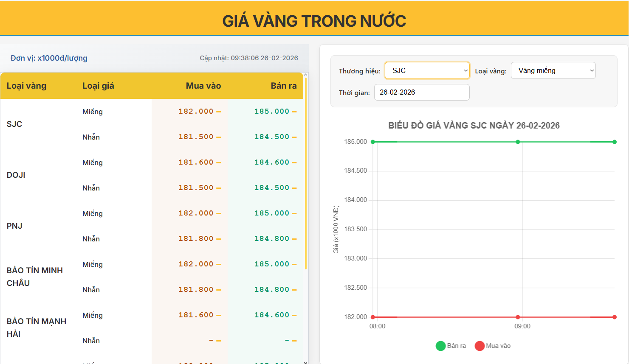Click scrollbar down arrow of price table
The image size is (629, 364).
(306, 362)
